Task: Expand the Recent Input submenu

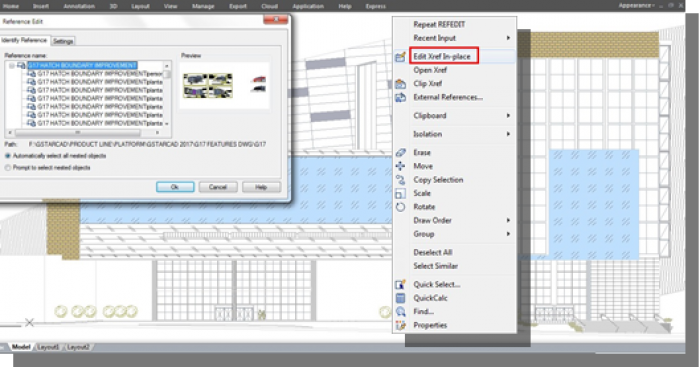Action: pyautogui.click(x=508, y=38)
